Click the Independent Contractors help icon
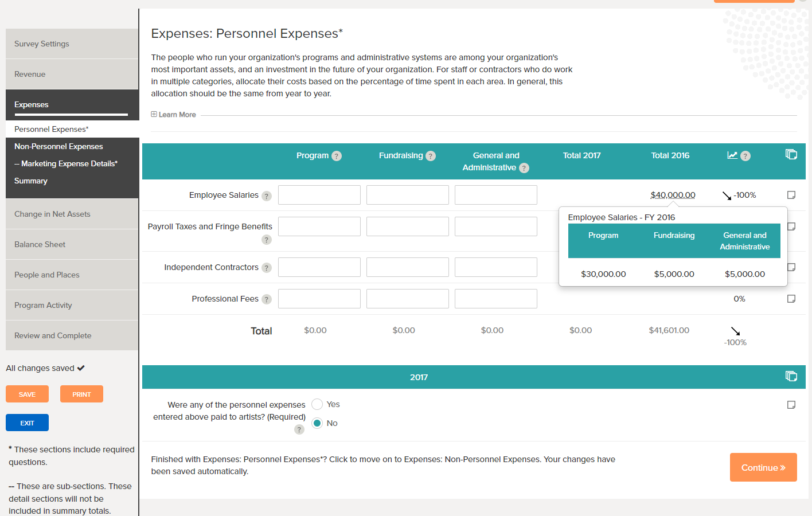Screen dimensions: 812x516 (266, 267)
